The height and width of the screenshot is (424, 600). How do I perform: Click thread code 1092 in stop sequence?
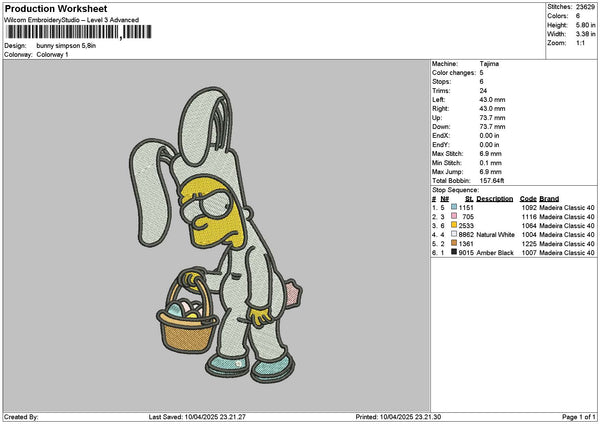529,207
